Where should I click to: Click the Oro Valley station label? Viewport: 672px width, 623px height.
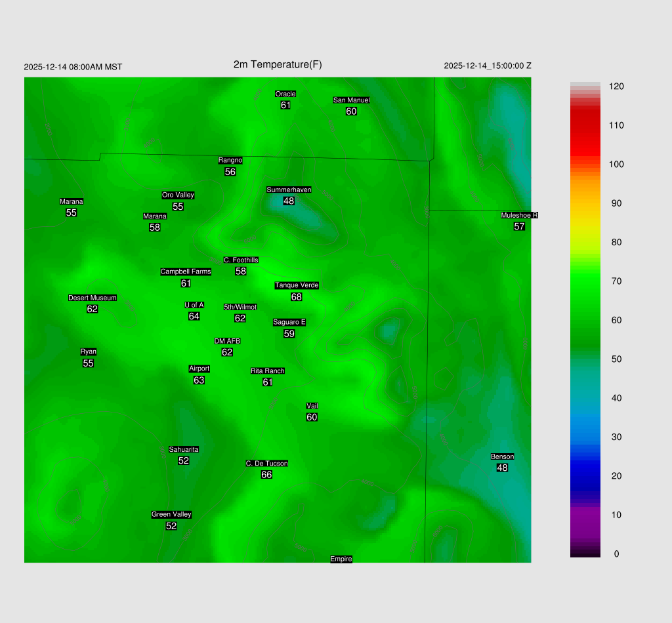pyautogui.click(x=178, y=195)
